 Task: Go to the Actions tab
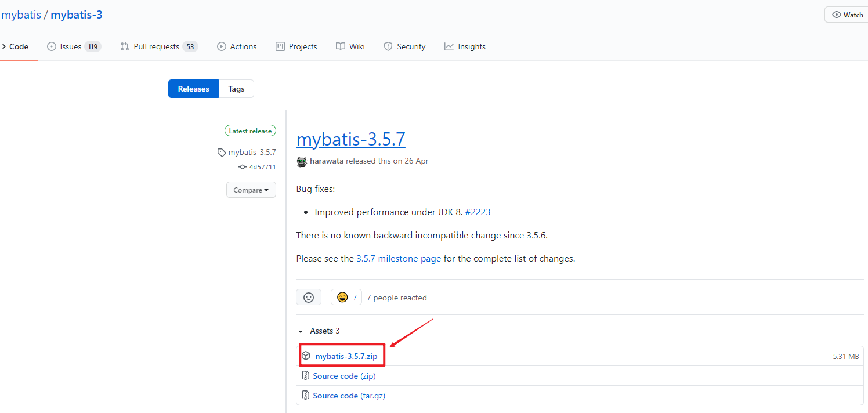pyautogui.click(x=237, y=46)
